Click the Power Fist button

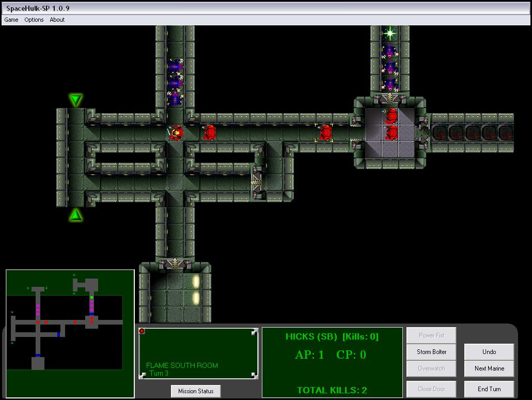coord(431,335)
